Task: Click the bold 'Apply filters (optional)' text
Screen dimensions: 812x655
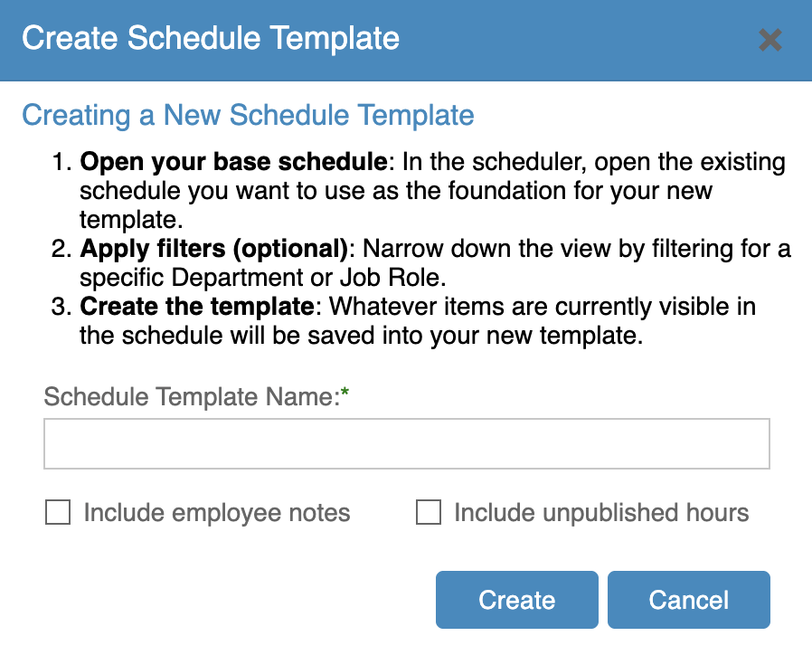Action: pyautogui.click(x=214, y=249)
